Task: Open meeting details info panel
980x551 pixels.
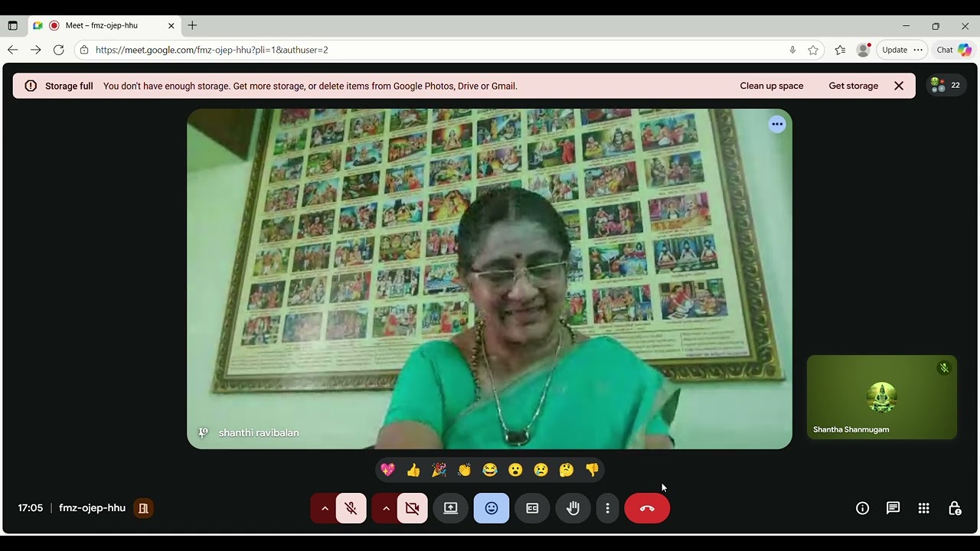Action: click(x=863, y=508)
